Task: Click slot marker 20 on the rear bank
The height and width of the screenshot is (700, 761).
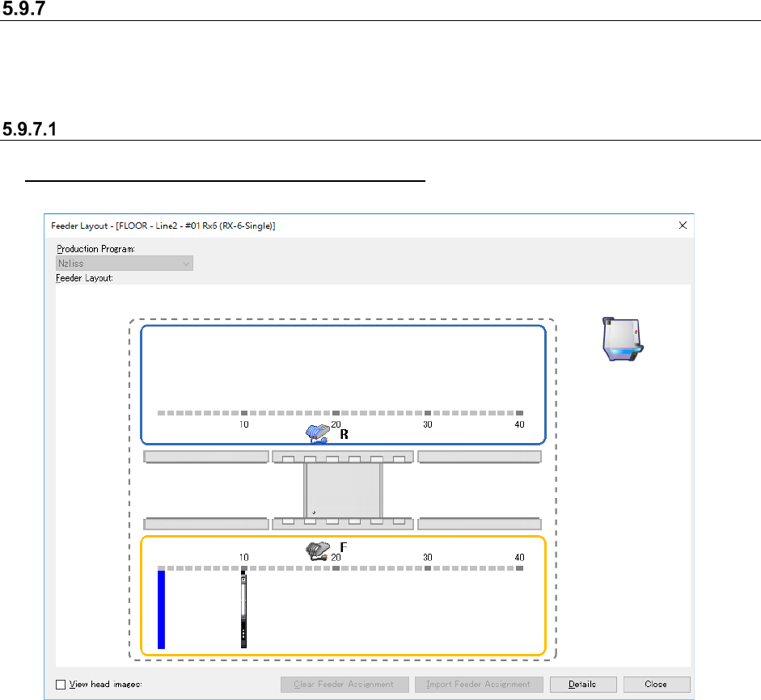Action: 336,413
